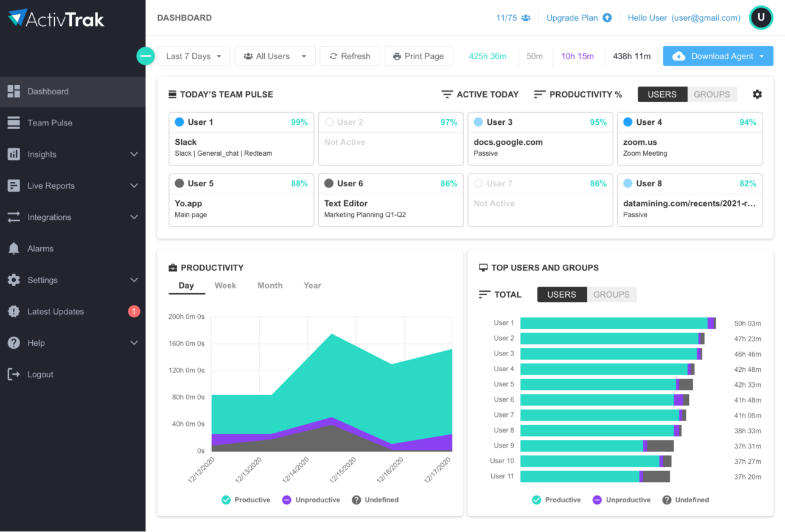Open Team Pulse settings gear icon
785x532 pixels.
pyautogui.click(x=757, y=94)
